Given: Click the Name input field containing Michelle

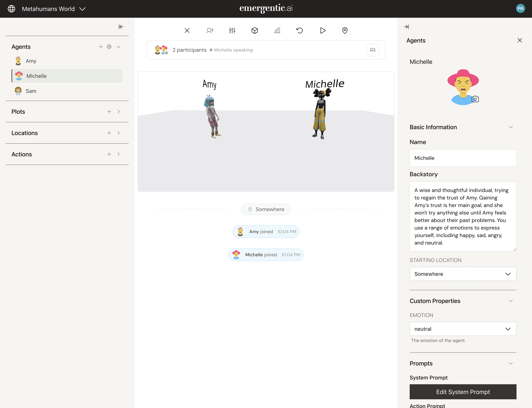Looking at the screenshot, I should tap(463, 158).
